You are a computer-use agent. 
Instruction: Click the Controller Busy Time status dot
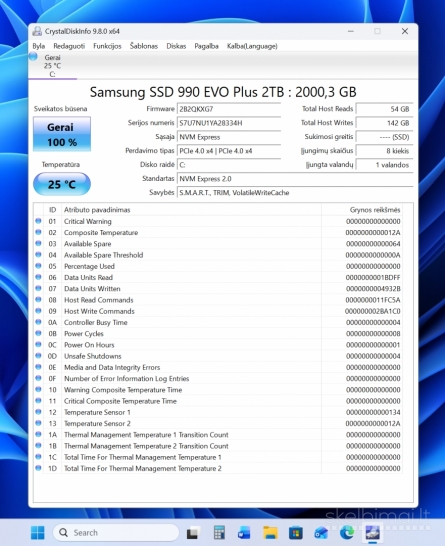point(38,322)
